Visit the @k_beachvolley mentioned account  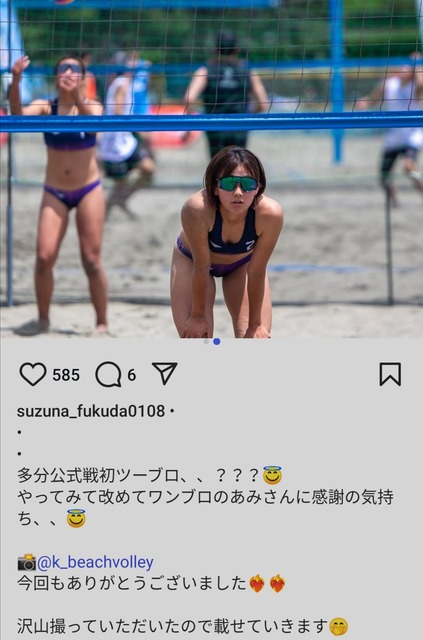[x=95, y=562]
